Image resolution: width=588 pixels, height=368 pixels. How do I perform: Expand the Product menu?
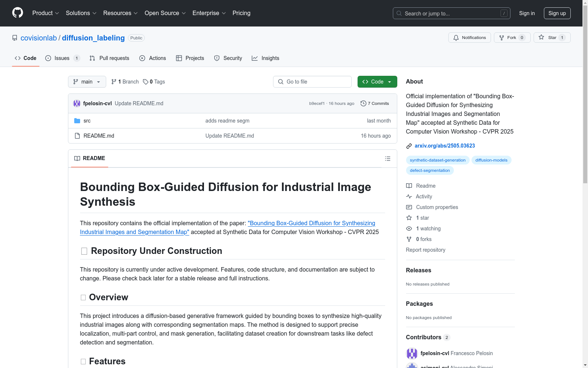45,13
